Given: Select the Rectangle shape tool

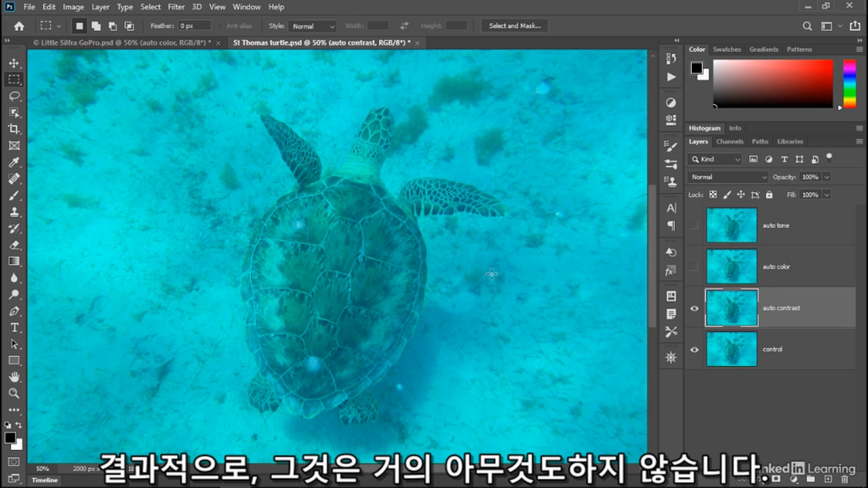Looking at the screenshot, I should coord(14,361).
